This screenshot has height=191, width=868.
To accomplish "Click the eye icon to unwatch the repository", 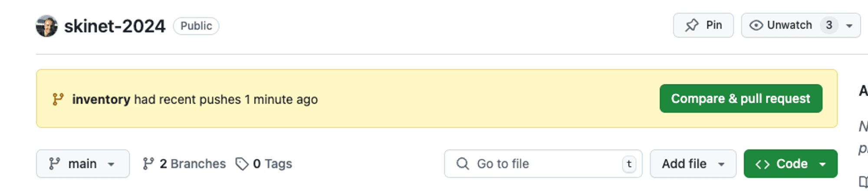I will 756,26.
